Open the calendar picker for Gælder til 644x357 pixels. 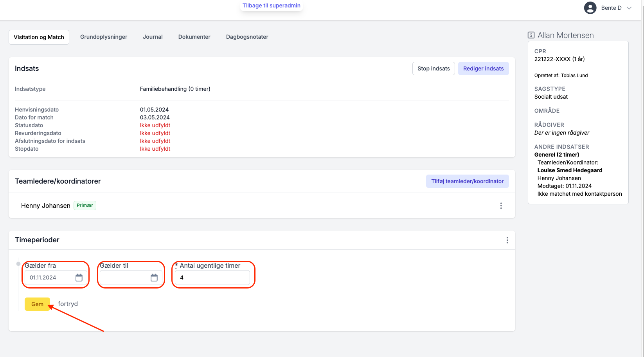154,278
